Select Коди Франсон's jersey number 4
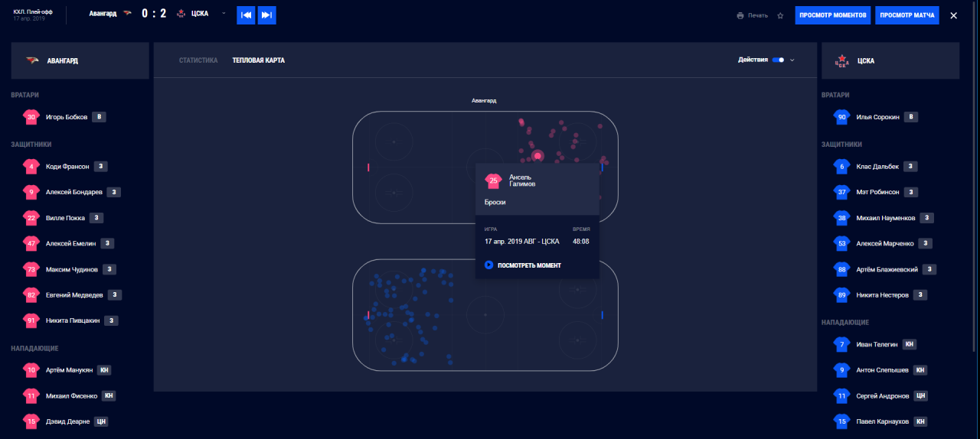Image resolution: width=980 pixels, height=439 pixels. pos(31,166)
